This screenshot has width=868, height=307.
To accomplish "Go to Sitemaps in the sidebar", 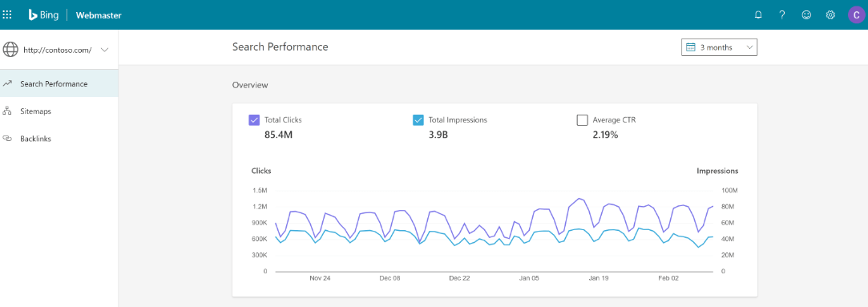I will [59, 111].
